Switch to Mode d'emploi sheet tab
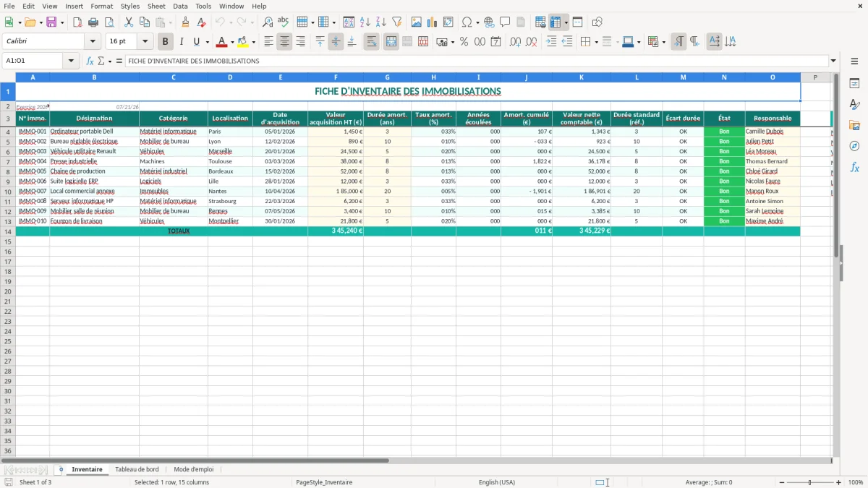868x488 pixels. pos(194,469)
